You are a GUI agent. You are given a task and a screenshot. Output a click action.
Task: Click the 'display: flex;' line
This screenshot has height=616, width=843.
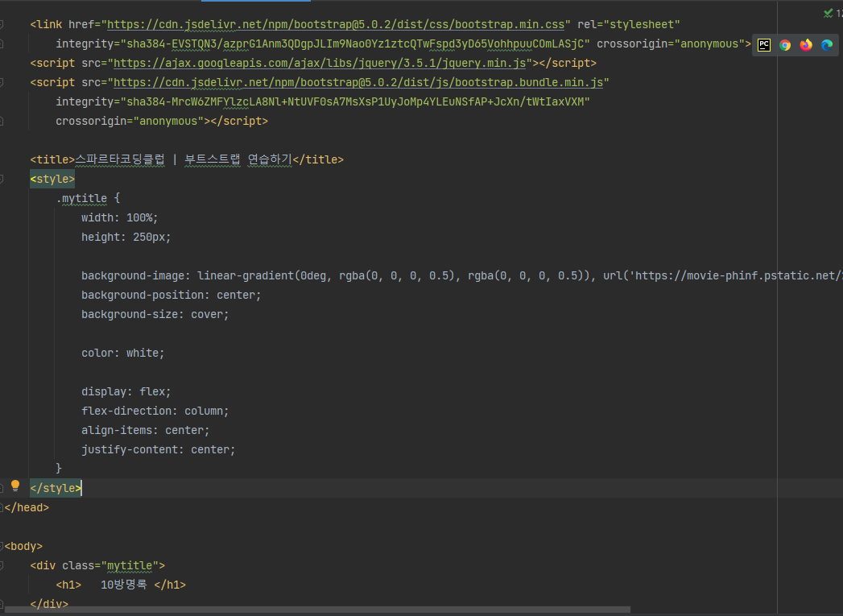pyautogui.click(x=126, y=392)
